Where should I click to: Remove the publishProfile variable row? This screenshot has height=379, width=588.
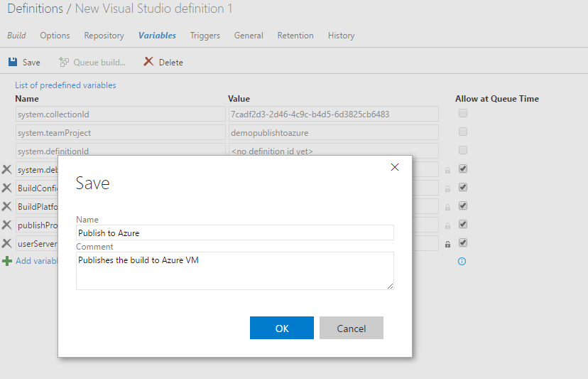6,225
